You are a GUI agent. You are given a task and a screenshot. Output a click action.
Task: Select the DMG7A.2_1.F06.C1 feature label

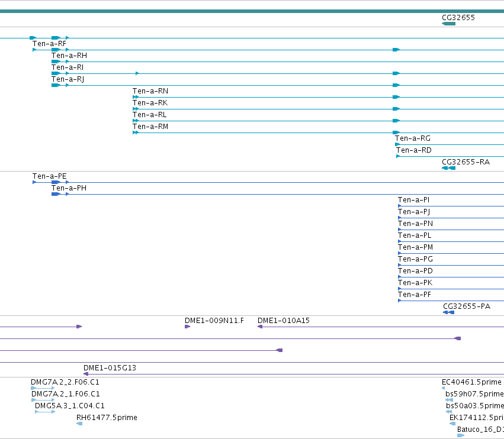pos(66,395)
